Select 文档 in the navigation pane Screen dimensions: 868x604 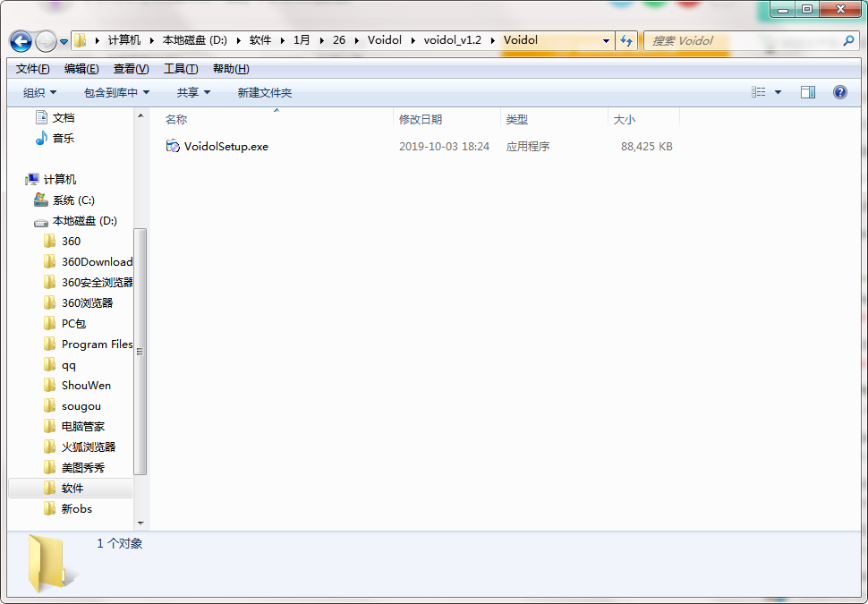coord(64,117)
